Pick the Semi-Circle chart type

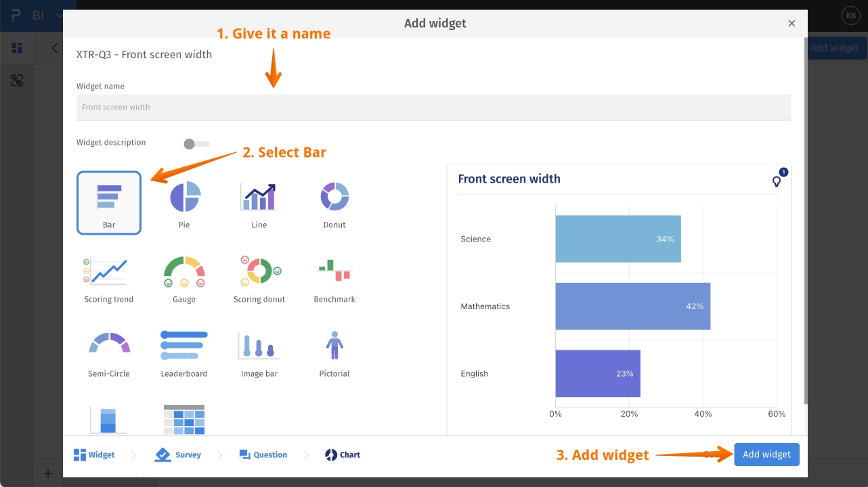point(108,352)
